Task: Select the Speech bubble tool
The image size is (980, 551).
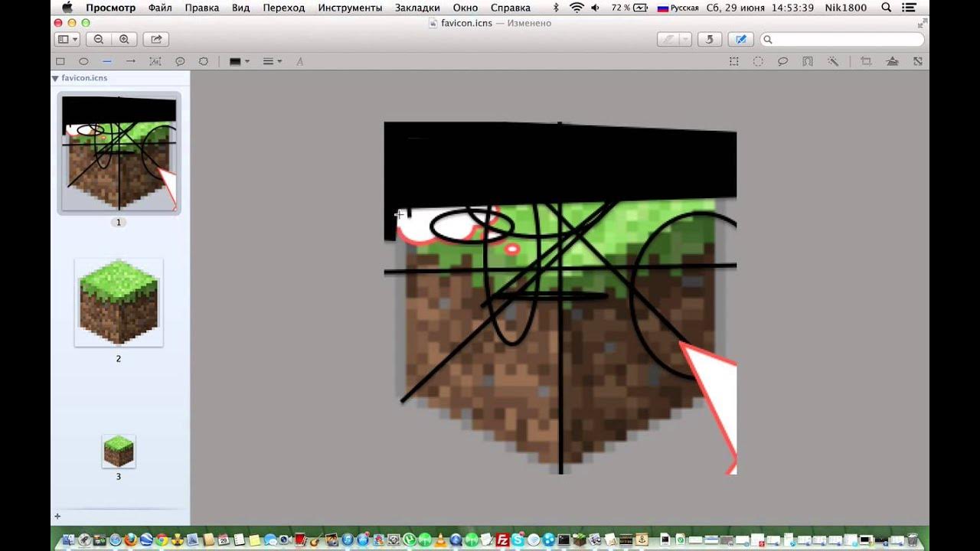Action: pos(180,61)
